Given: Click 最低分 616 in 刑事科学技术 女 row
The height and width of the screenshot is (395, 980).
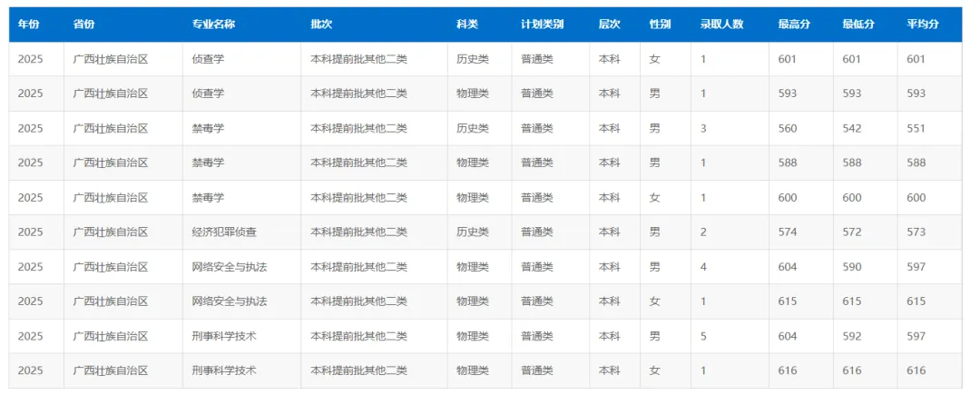Looking at the screenshot, I should (852, 370).
